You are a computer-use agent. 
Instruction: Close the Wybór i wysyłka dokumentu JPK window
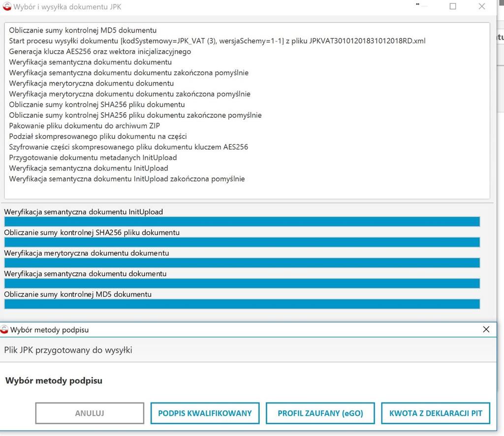pos(481,6)
